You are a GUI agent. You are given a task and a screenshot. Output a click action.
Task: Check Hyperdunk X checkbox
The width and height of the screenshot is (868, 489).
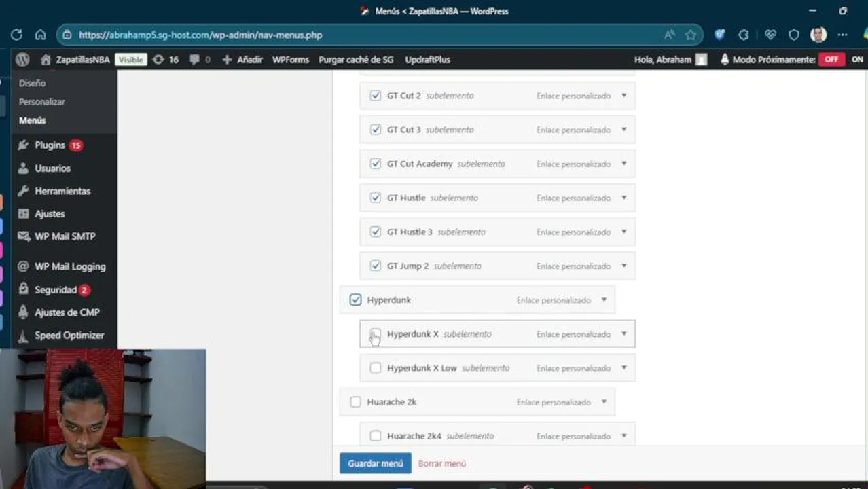[376, 333]
